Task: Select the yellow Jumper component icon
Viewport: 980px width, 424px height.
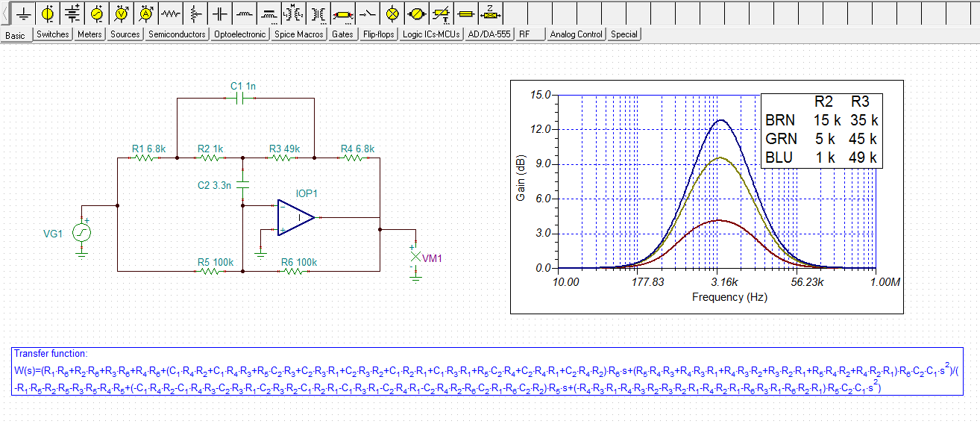Action: click(x=344, y=13)
